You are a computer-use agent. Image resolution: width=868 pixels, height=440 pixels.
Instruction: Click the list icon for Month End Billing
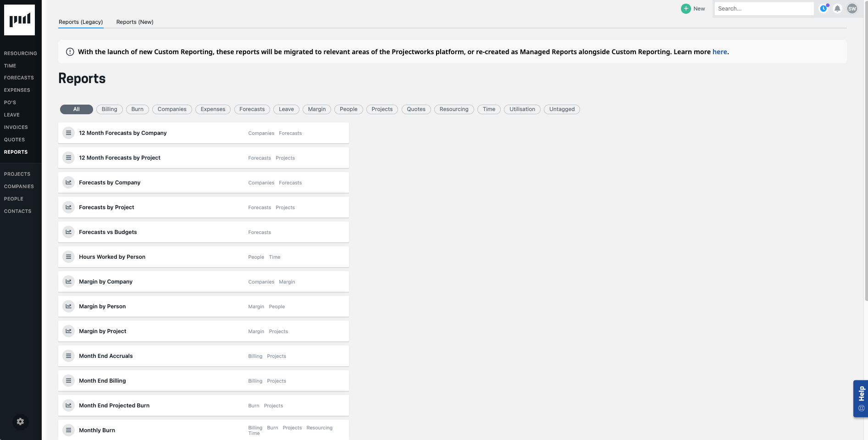pyautogui.click(x=69, y=381)
